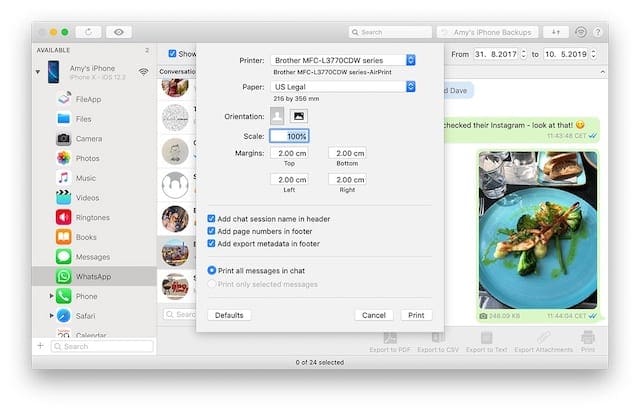Click the Top margin field
This screenshot has height=411, width=640.
pos(289,153)
